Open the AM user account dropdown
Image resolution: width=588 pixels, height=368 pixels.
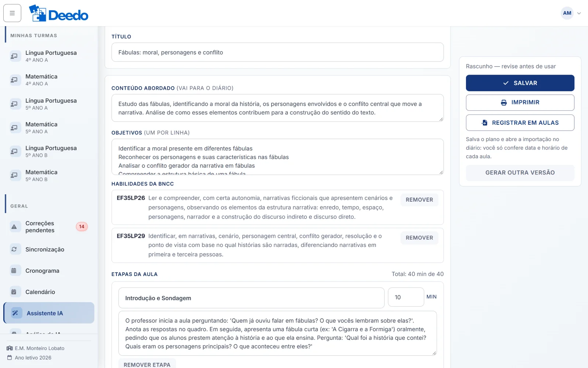click(571, 13)
